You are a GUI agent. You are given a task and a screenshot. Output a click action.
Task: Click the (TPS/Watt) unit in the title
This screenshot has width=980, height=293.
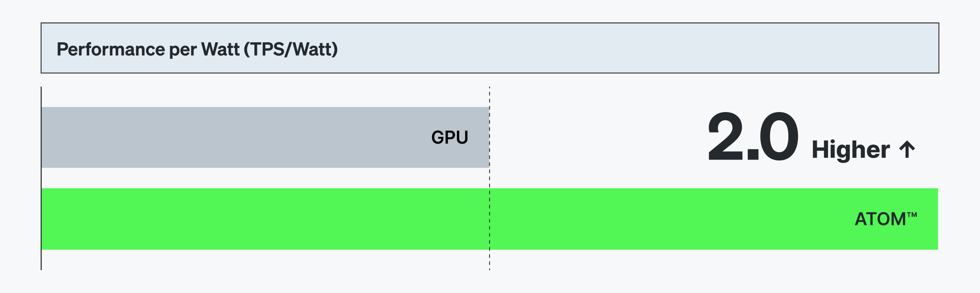(291, 49)
